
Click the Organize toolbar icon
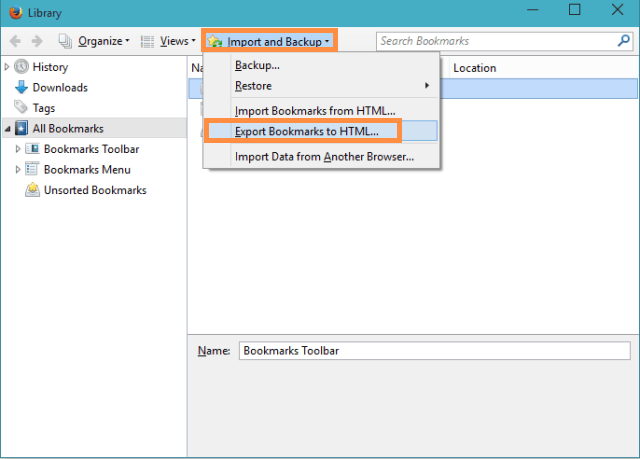(x=65, y=41)
